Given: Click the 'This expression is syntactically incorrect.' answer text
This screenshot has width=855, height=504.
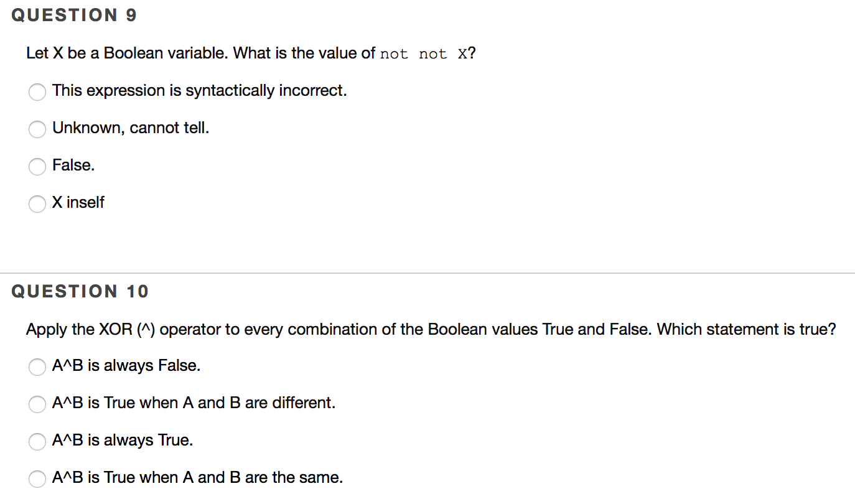Looking at the screenshot, I should [199, 91].
